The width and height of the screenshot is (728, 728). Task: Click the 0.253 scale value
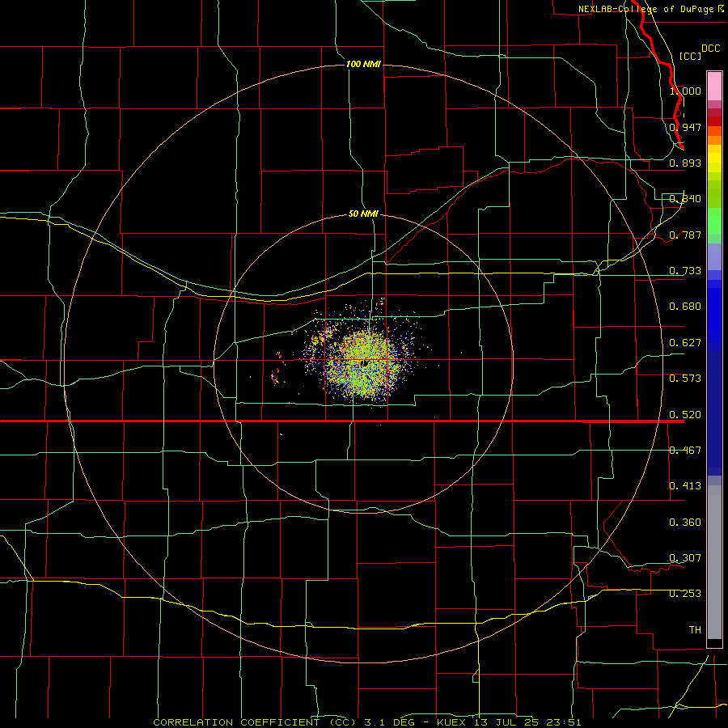click(x=685, y=594)
